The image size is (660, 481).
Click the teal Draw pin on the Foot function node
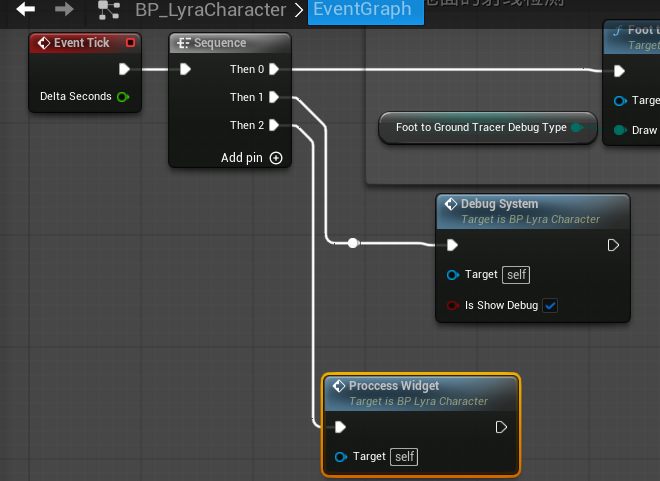620,130
